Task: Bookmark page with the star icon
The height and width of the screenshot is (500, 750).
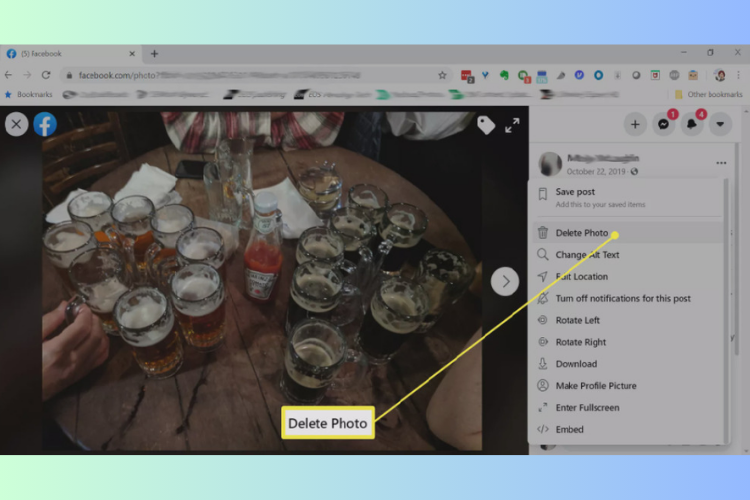Action: (442, 75)
